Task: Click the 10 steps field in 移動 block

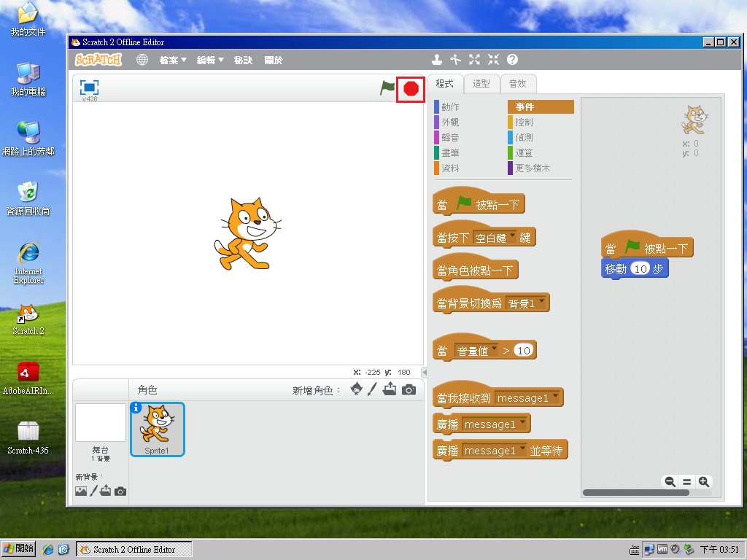Action: pos(640,269)
